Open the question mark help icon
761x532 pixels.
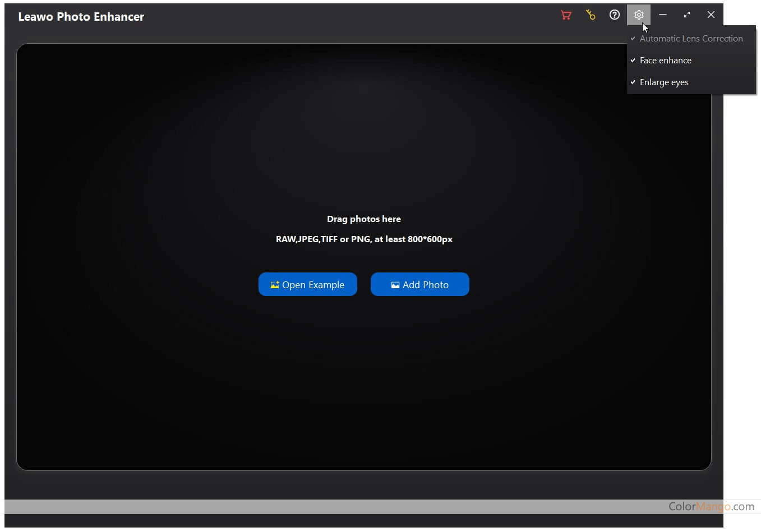click(x=615, y=15)
